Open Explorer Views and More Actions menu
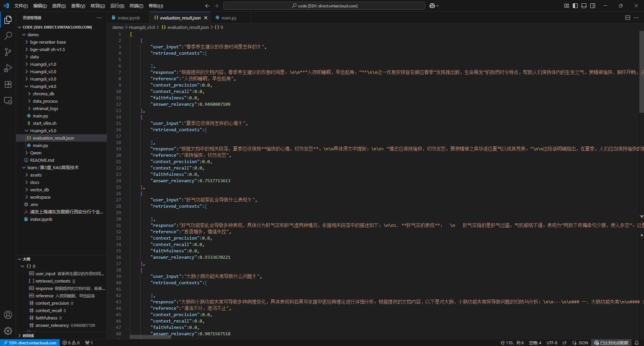The image size is (644, 346). click(x=99, y=18)
